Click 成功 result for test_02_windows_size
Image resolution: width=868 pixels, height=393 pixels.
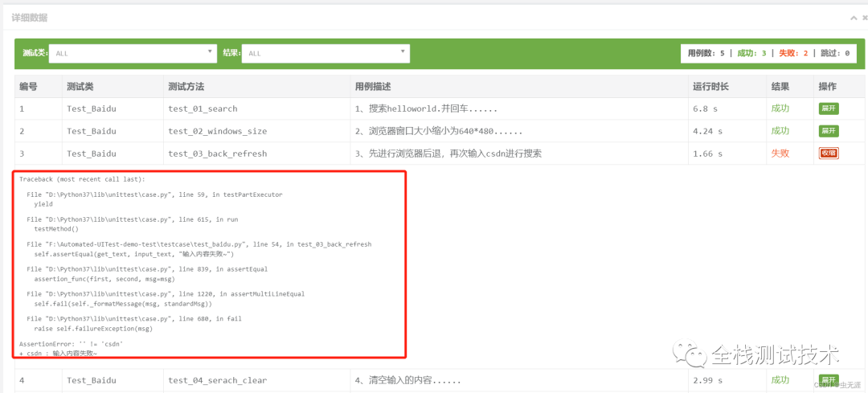point(780,131)
